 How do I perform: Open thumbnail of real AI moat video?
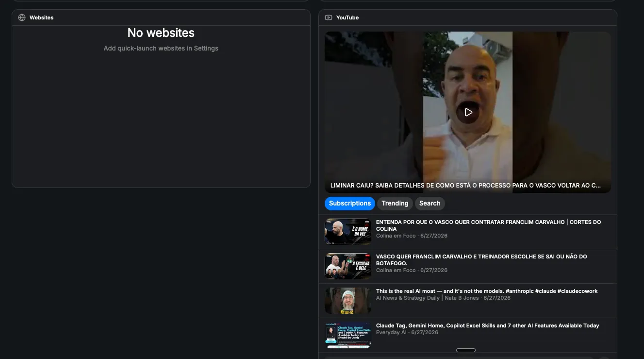click(348, 301)
